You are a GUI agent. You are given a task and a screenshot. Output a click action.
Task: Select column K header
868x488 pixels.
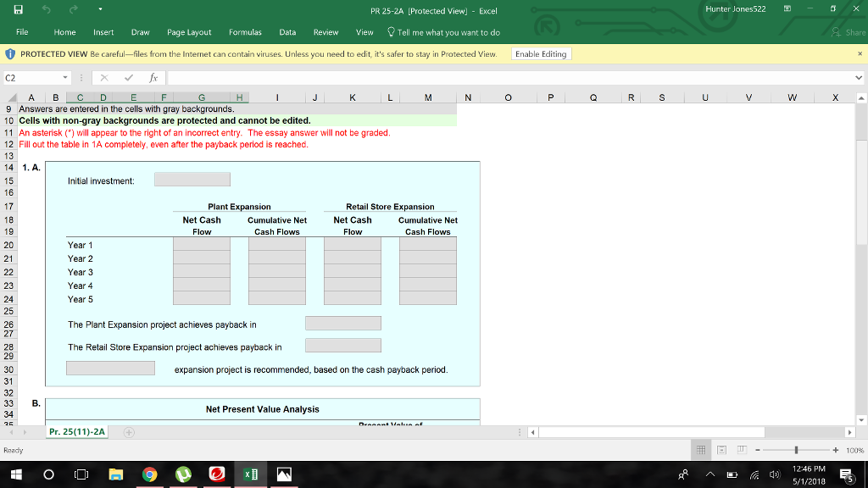pos(352,97)
